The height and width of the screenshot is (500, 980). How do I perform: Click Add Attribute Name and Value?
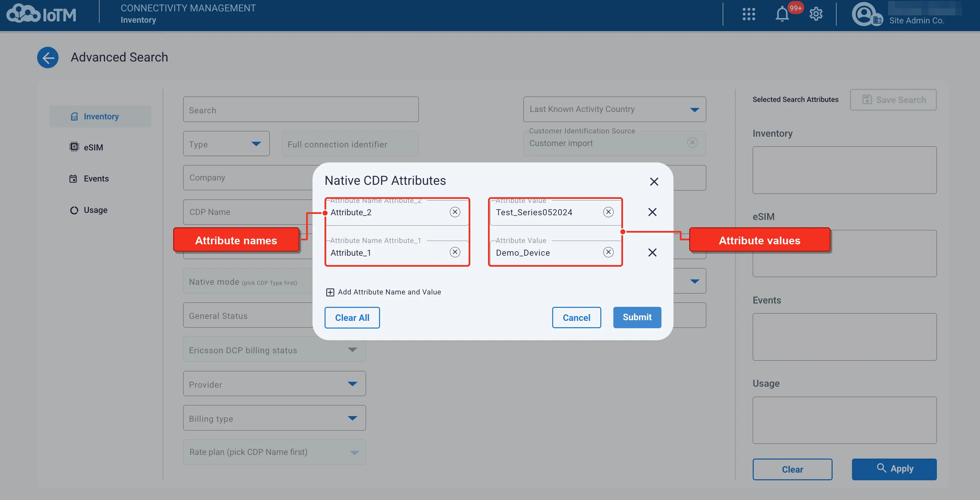383,292
